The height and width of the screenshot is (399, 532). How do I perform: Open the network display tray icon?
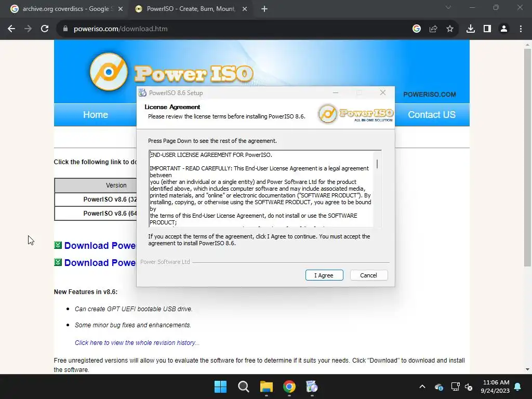coord(455,387)
